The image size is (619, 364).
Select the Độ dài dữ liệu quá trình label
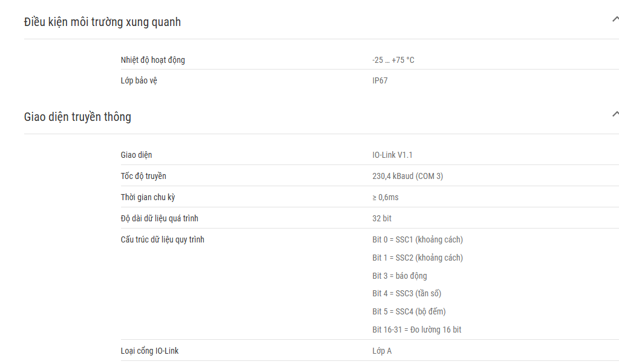click(160, 218)
